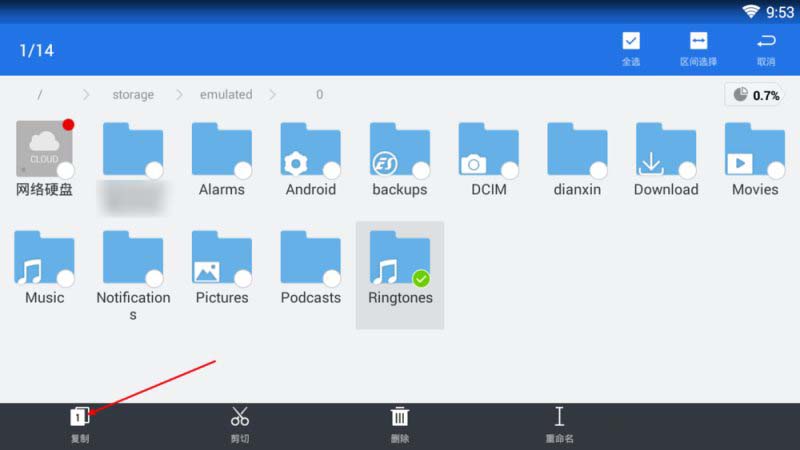Tap the Rename (重命名) icon
The height and width of the screenshot is (450, 800).
click(559, 416)
